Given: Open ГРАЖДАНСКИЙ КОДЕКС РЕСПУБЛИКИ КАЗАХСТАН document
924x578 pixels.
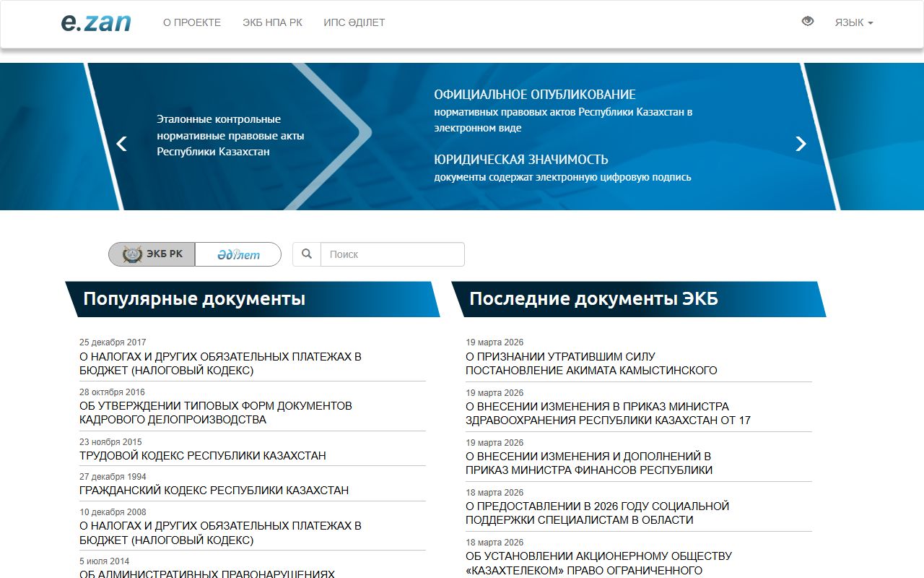Looking at the screenshot, I should click(214, 491).
